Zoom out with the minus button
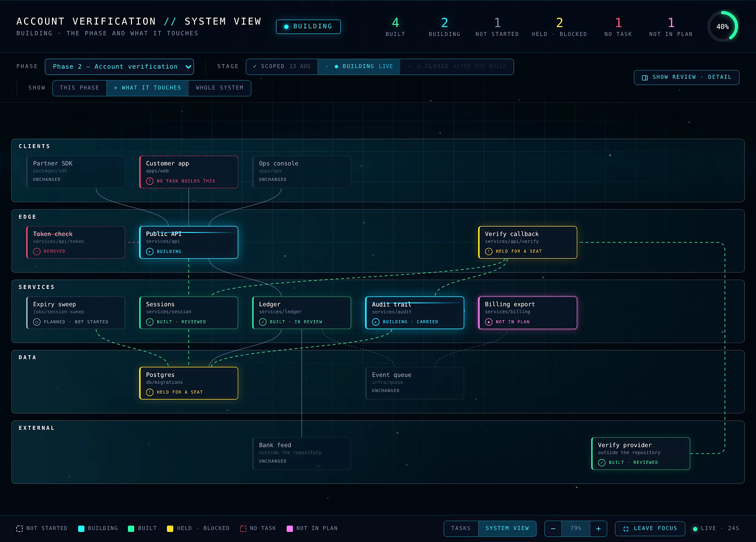This screenshot has height=542, width=756. coord(553,529)
